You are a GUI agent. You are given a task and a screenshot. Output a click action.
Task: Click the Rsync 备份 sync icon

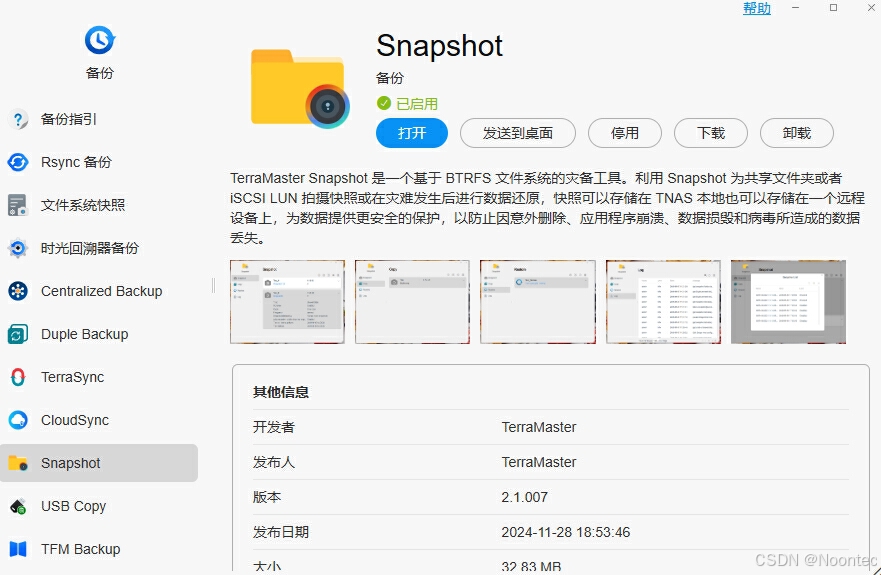pyautogui.click(x=18, y=162)
